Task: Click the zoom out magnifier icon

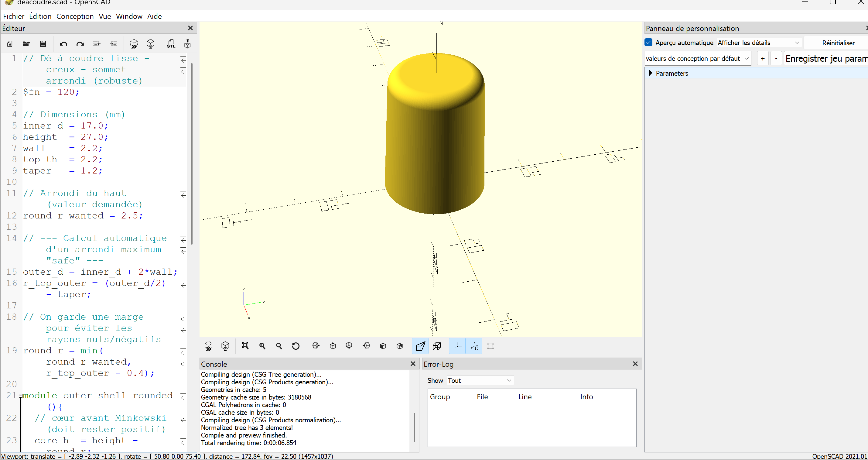Action: [x=279, y=346]
